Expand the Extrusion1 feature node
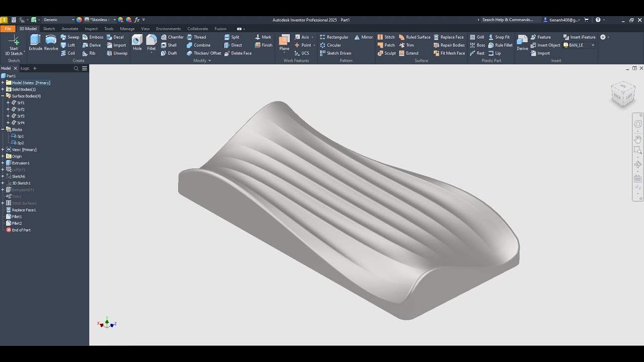Image resolution: width=644 pixels, height=362 pixels. click(3, 163)
